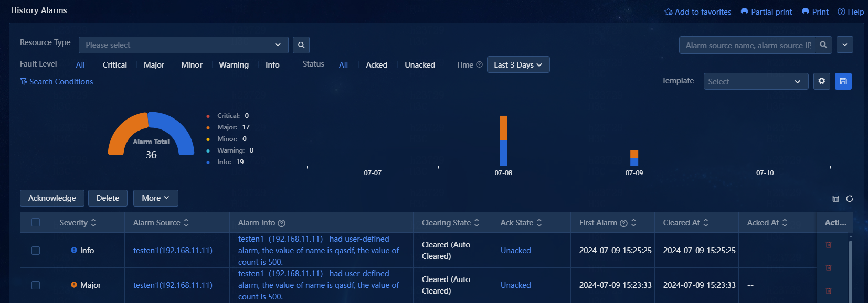Open the Last 3 Days time dropdown

click(x=518, y=64)
